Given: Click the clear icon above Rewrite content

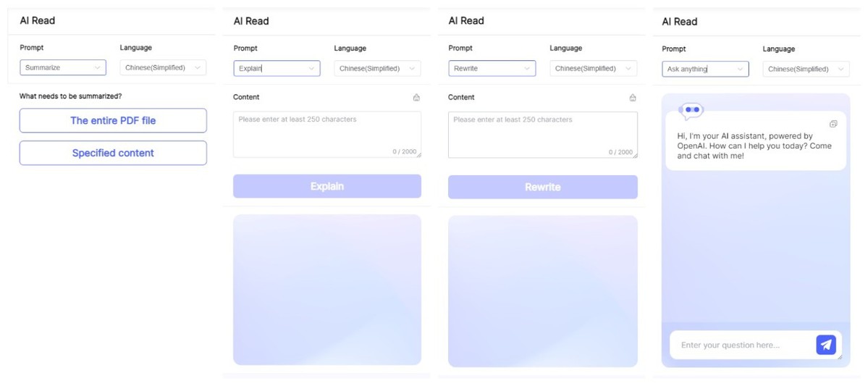Looking at the screenshot, I should tap(632, 98).
